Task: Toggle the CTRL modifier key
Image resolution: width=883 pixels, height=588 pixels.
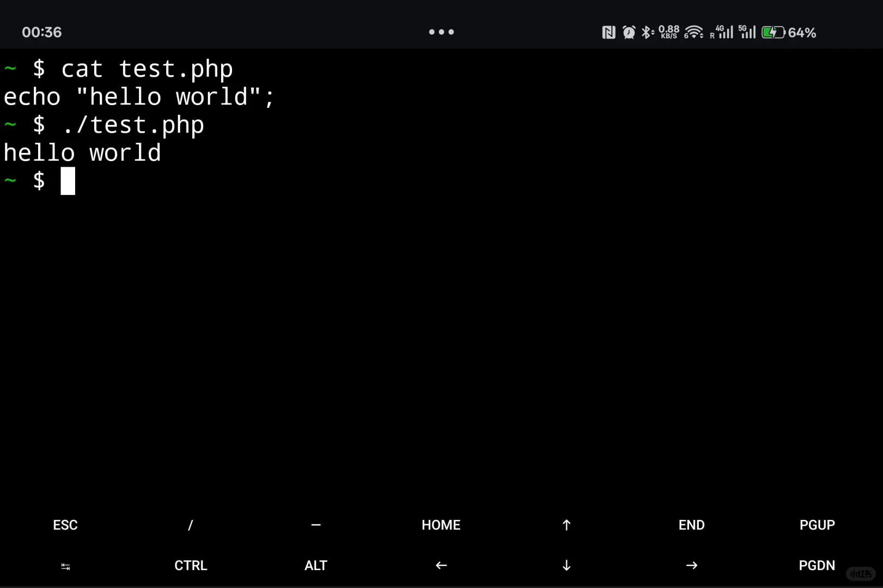Action: (x=190, y=565)
